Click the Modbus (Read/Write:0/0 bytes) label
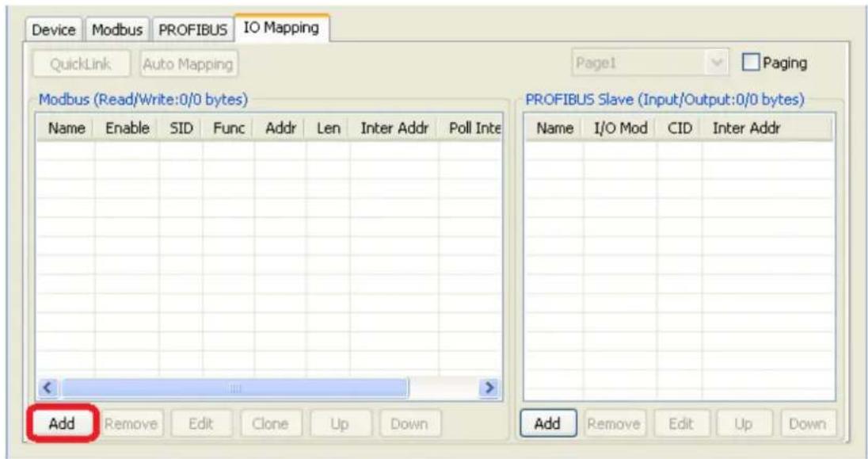The image size is (868, 459). [x=143, y=100]
